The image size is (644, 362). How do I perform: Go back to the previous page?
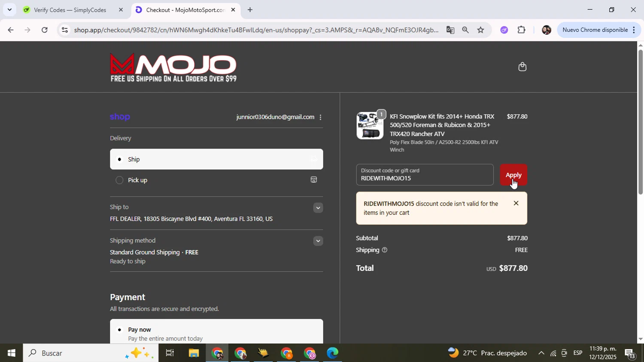point(10,30)
